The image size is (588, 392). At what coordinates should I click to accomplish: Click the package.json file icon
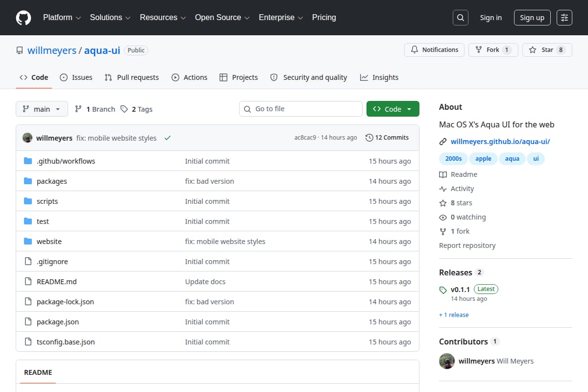click(x=28, y=322)
